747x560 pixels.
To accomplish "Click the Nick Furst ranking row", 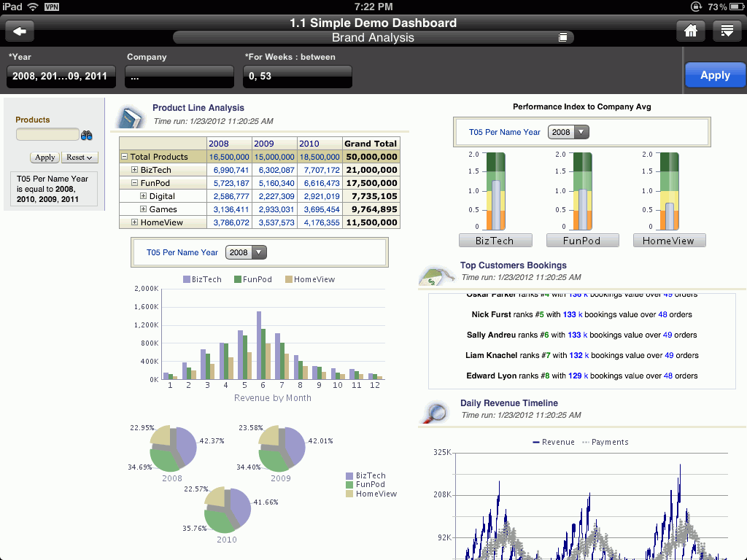I will point(581,314).
